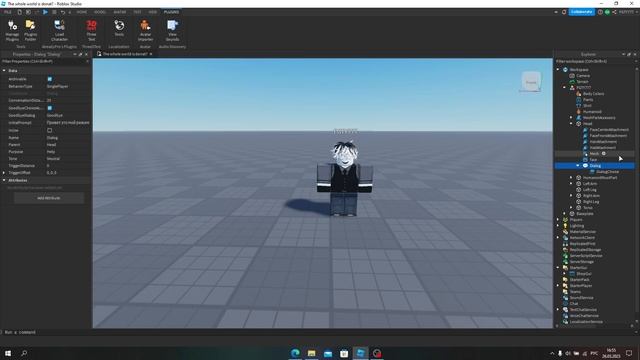Open the Localization Tools button
The width and height of the screenshot is (640, 360).
[119, 29]
